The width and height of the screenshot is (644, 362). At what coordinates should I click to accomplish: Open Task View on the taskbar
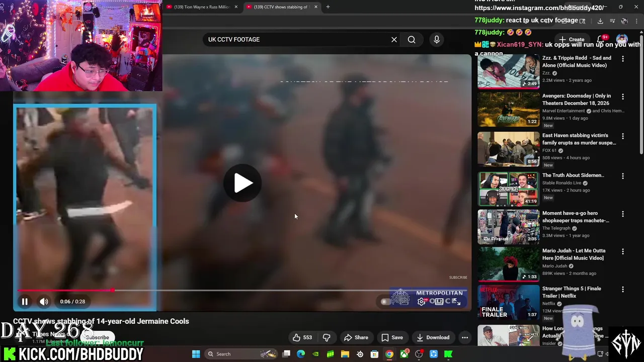click(286, 354)
